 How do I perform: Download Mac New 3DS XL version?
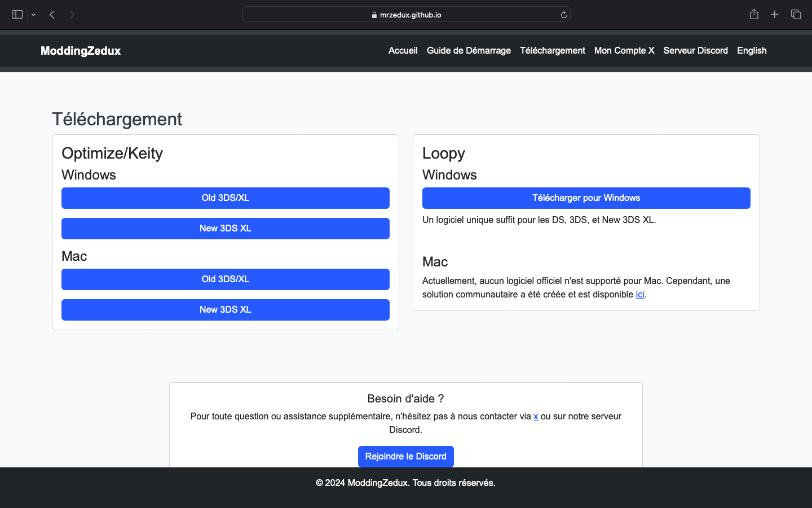click(x=225, y=310)
